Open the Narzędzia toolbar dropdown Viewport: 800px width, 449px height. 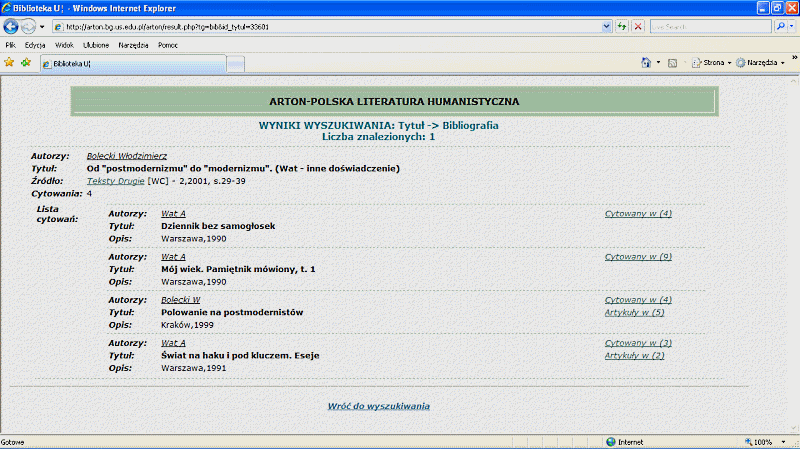coord(760,62)
